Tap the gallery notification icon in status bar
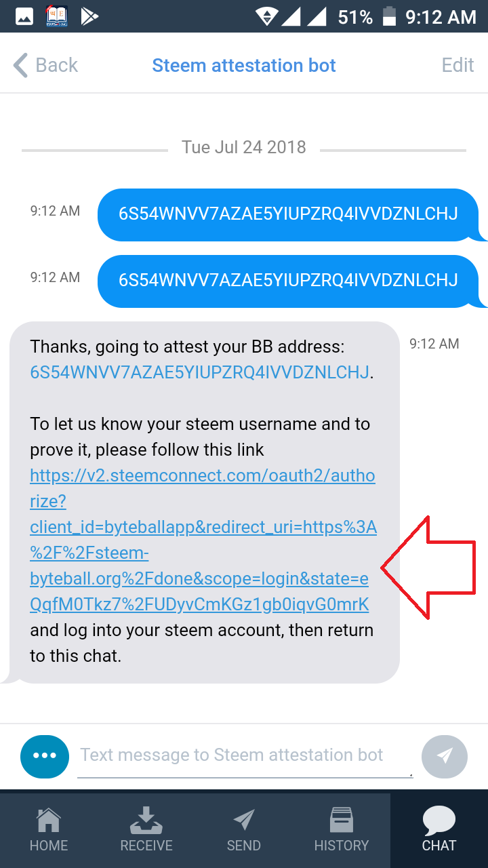Image resolution: width=488 pixels, height=868 pixels. tap(24, 16)
